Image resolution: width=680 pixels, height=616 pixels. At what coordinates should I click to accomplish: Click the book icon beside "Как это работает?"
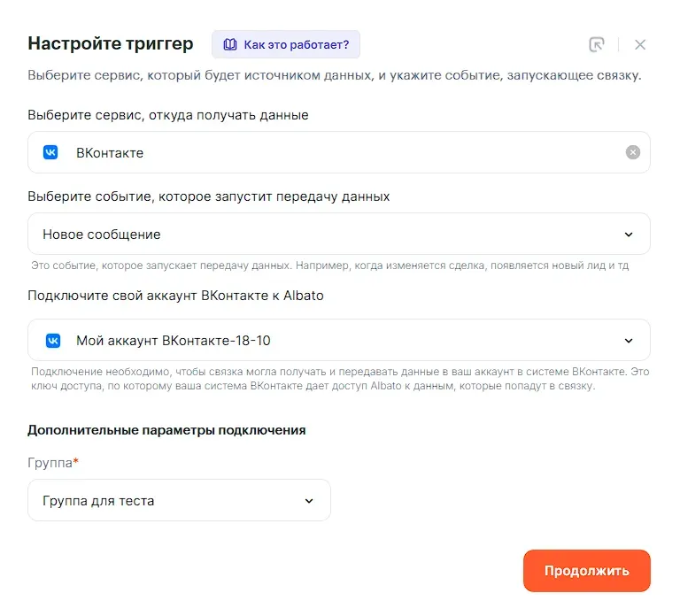pos(230,44)
